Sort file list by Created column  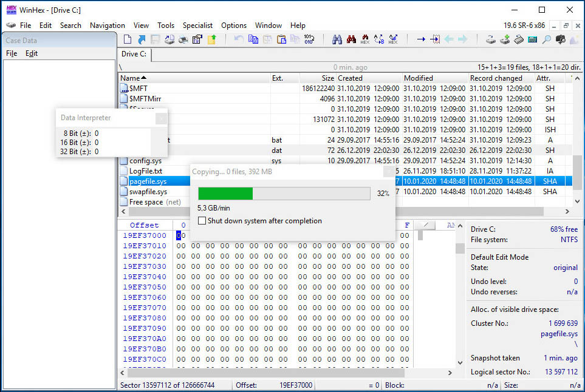tap(369, 78)
